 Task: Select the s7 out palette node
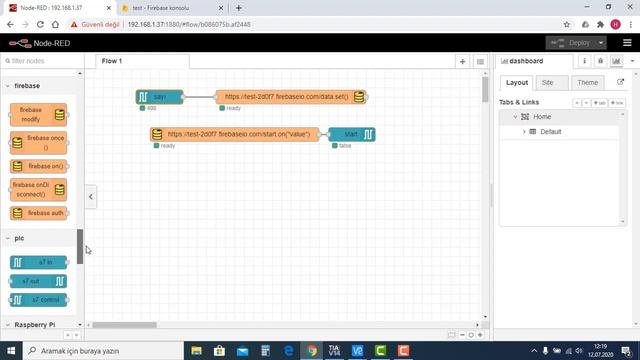coord(38,281)
